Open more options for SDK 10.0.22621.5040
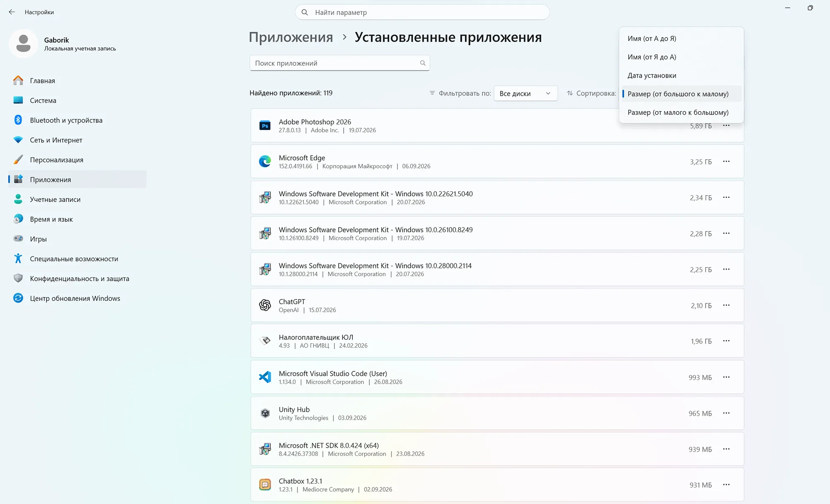 726,197
